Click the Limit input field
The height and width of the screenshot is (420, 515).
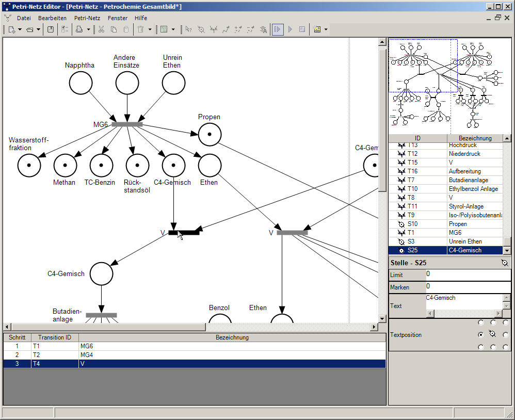tap(468, 274)
